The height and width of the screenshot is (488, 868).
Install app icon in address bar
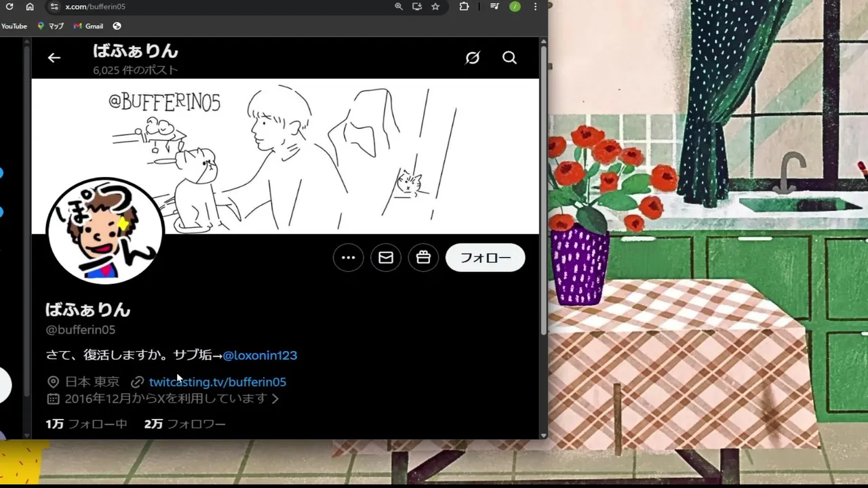[x=417, y=6]
